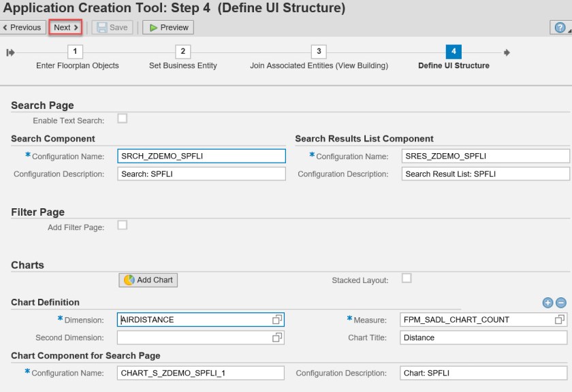Remove chart definition with minus icon
This screenshot has height=392, width=572.
561,303
